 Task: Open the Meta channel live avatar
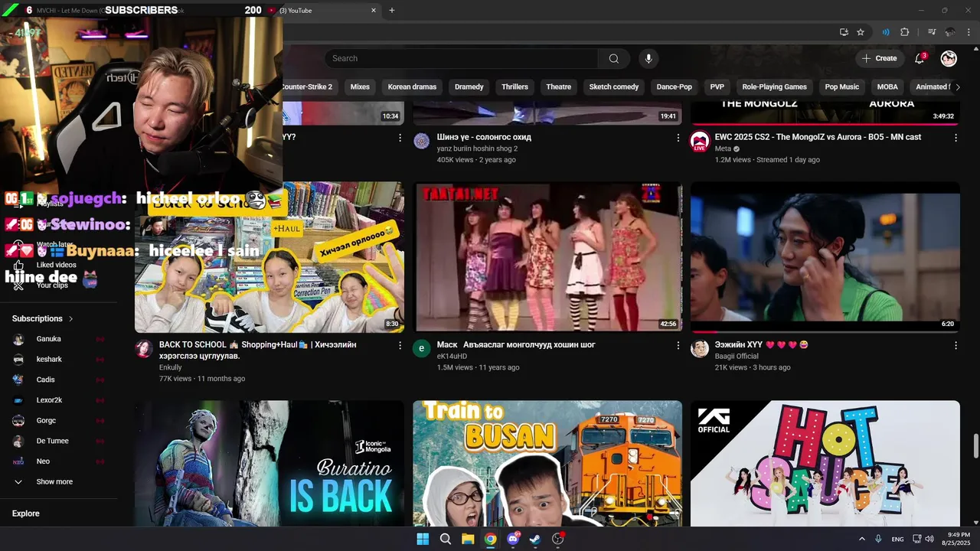point(700,142)
